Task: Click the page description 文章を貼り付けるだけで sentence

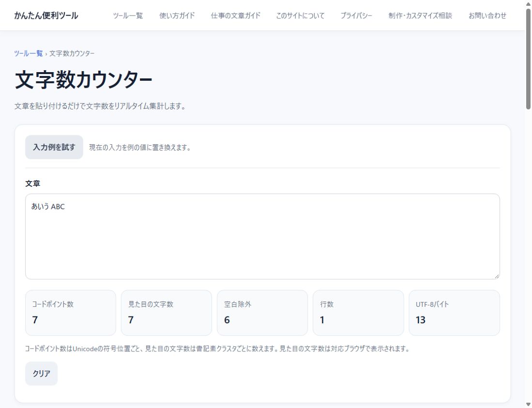Action: (x=100, y=106)
